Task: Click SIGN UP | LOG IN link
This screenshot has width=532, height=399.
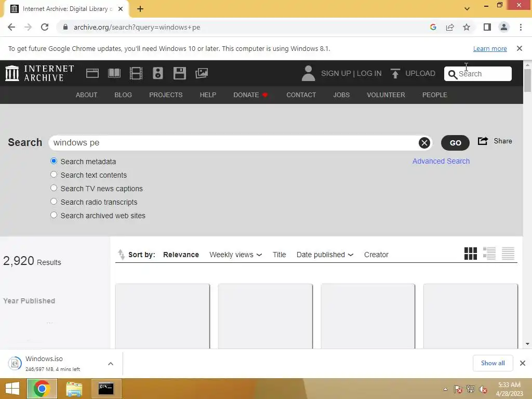Action: tap(351, 74)
